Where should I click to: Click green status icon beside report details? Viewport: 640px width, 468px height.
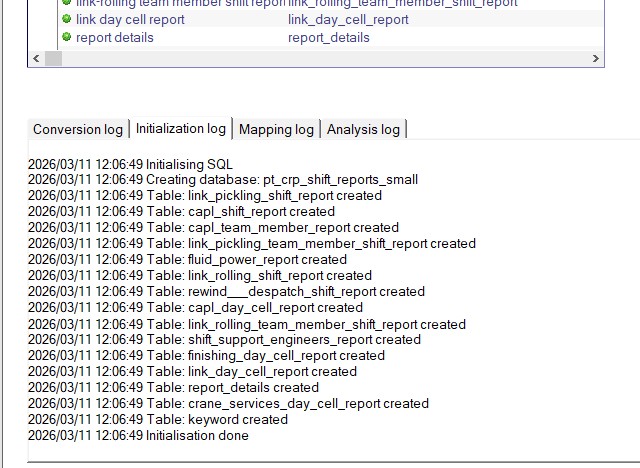(x=67, y=37)
